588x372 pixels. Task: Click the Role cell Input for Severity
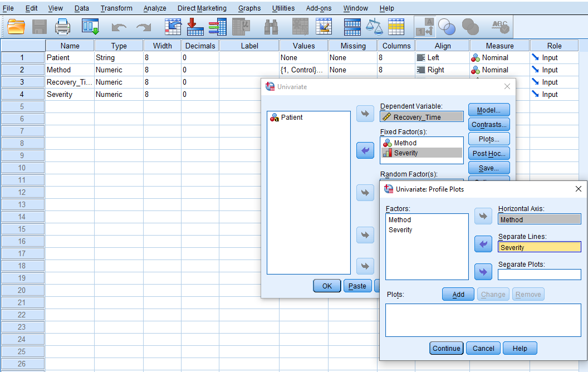click(554, 94)
